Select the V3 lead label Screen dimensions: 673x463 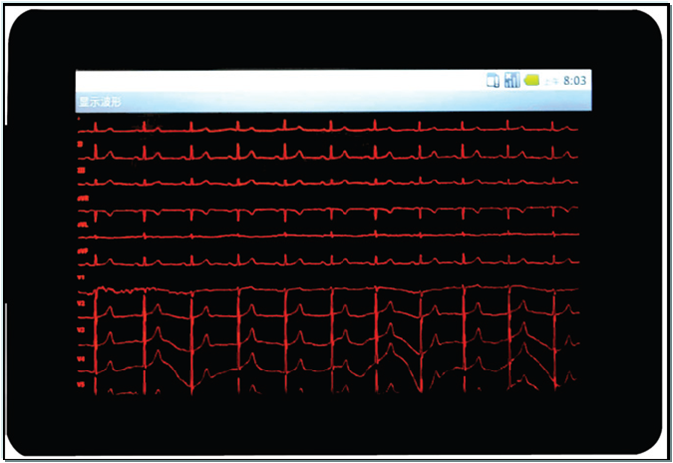click(81, 330)
